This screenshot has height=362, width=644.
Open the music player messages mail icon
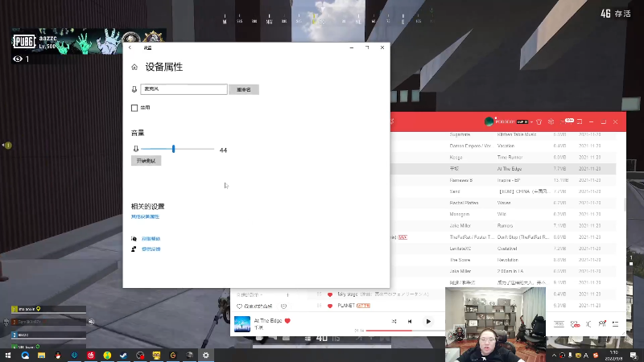point(563,122)
